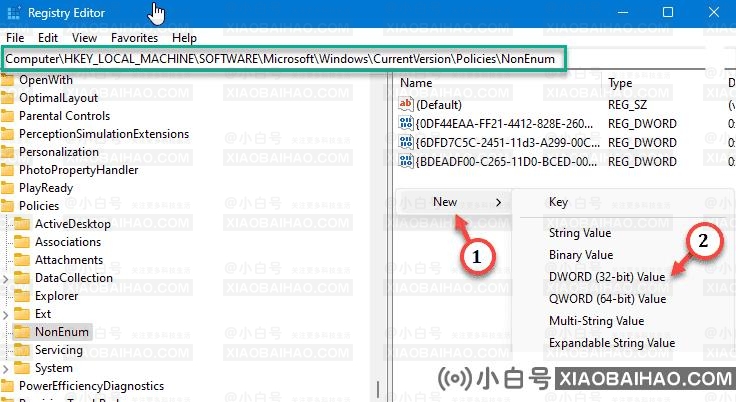This screenshot has width=736, height=402.
Task: Create a DWORD (32-bit) Value
Action: point(607,277)
